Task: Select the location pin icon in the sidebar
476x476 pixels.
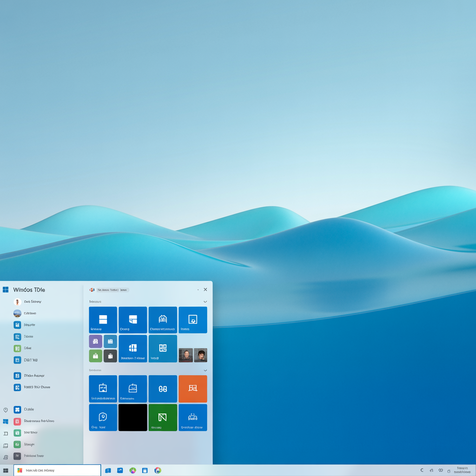Action: (6, 410)
